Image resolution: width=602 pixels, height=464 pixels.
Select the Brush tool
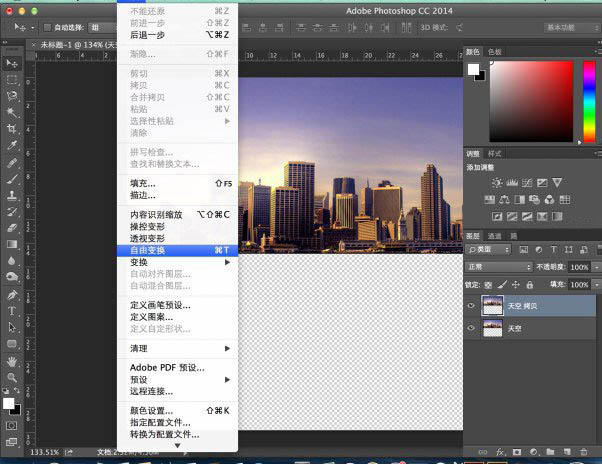[x=12, y=179]
